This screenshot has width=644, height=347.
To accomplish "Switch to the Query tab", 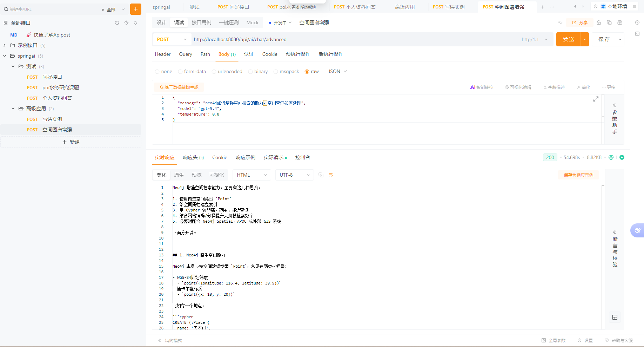I will pyautogui.click(x=186, y=54).
